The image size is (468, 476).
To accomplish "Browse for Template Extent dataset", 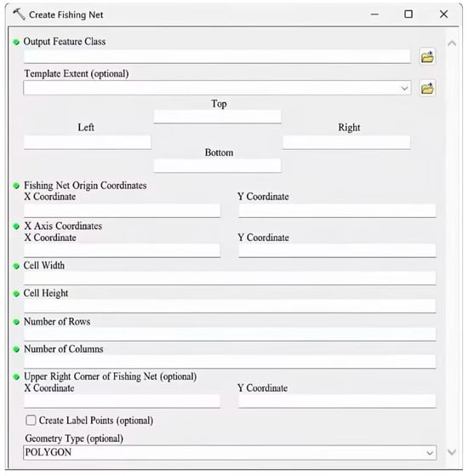I will [427, 89].
